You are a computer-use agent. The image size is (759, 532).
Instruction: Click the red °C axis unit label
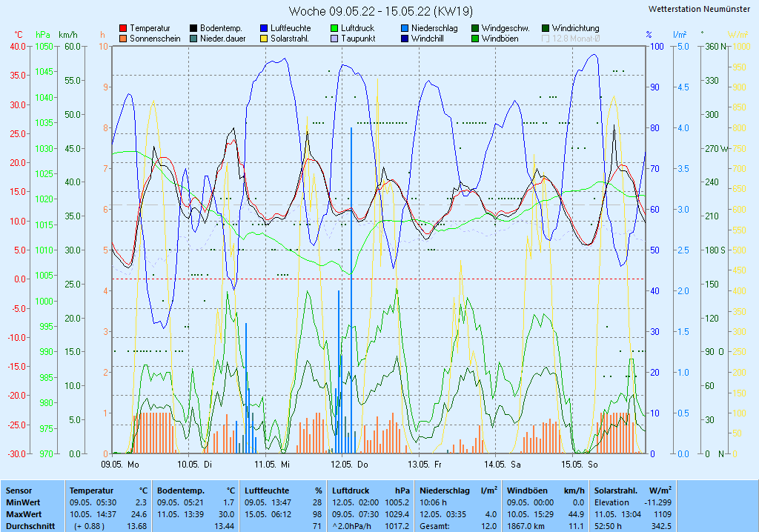18,35
